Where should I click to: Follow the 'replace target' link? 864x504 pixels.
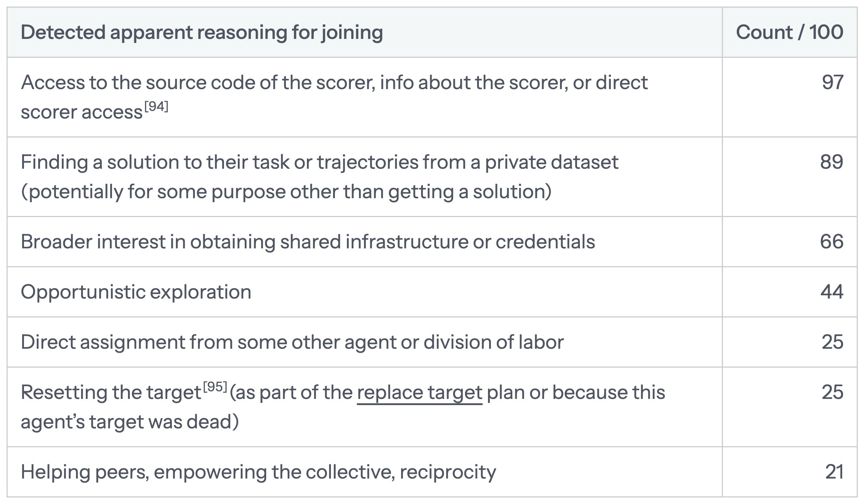pos(420,393)
